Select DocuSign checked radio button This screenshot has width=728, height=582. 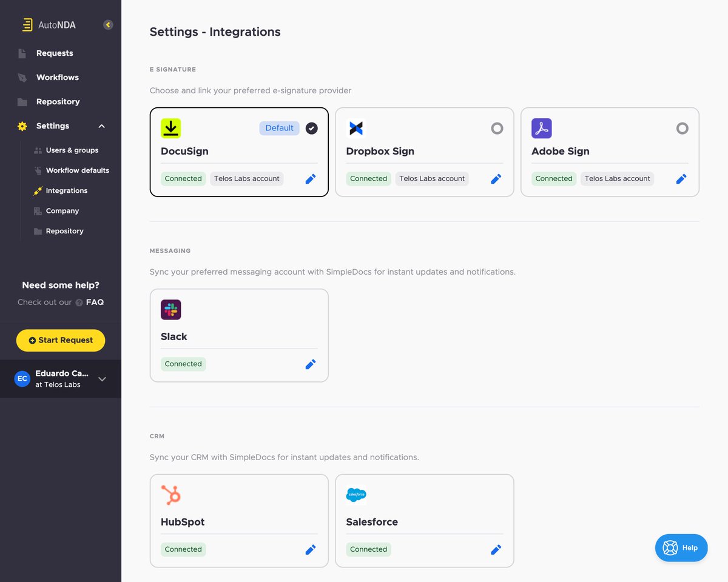coord(312,128)
